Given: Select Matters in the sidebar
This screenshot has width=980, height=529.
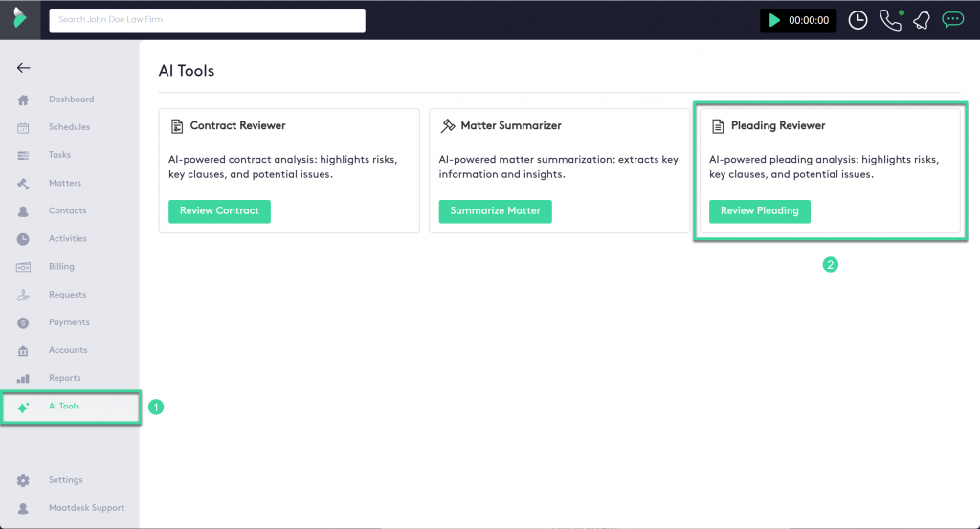Looking at the screenshot, I should pos(65,183).
